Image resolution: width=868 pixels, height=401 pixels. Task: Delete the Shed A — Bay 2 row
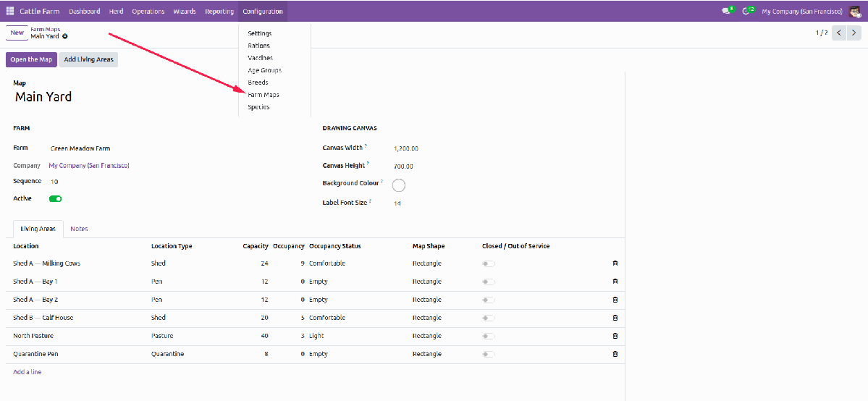(615, 300)
